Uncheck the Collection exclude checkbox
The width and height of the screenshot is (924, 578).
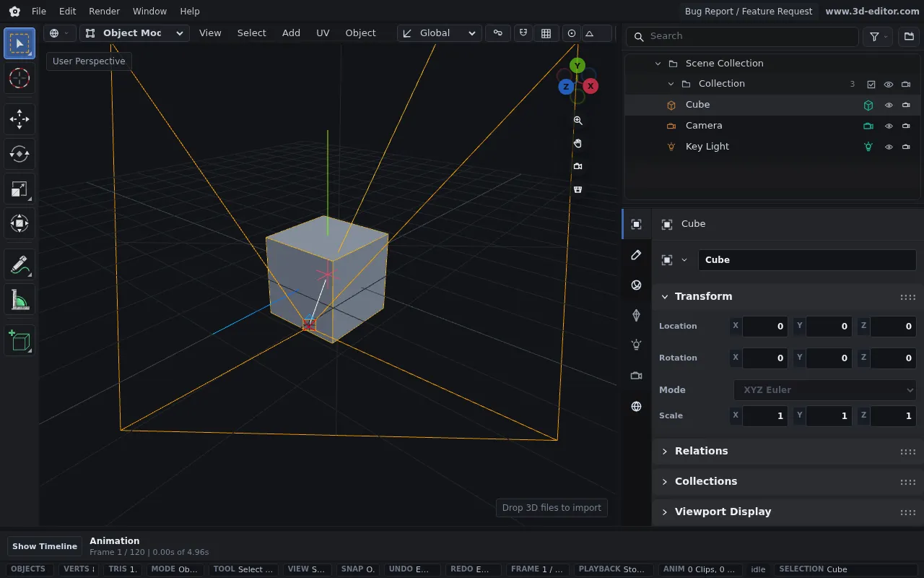coord(871,84)
